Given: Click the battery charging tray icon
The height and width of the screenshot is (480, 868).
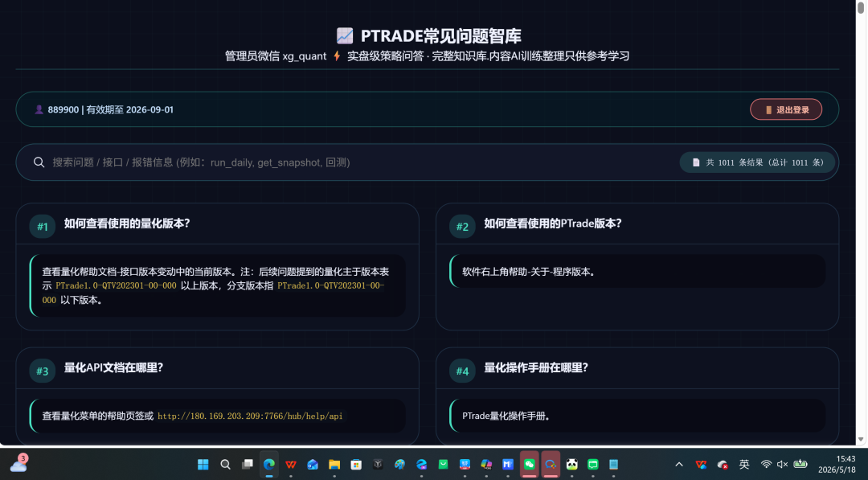Looking at the screenshot, I should pos(800,465).
